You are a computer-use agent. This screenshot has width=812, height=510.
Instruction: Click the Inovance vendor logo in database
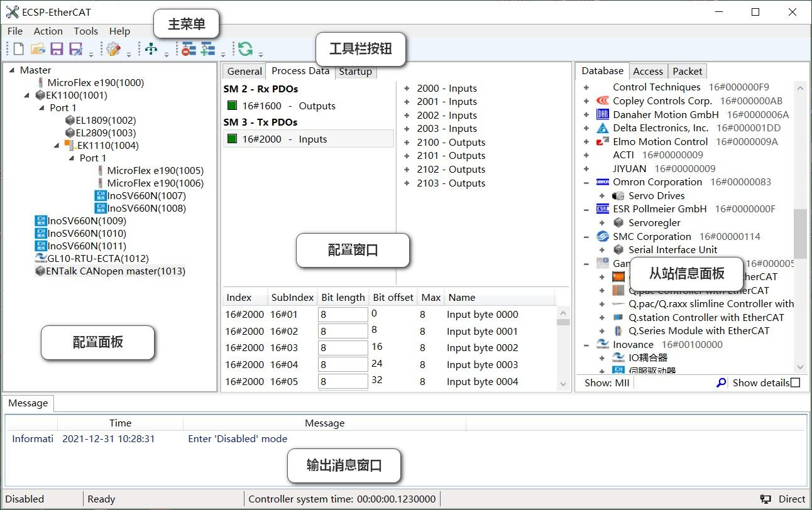coord(603,345)
